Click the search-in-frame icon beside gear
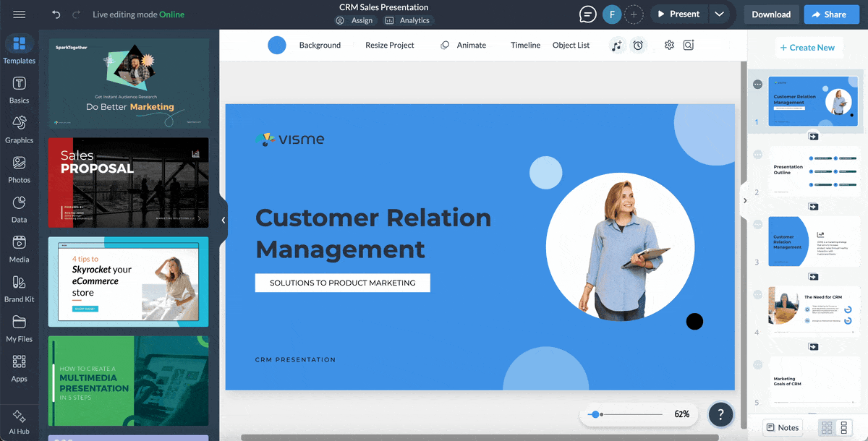This screenshot has height=441, width=868. pos(689,45)
